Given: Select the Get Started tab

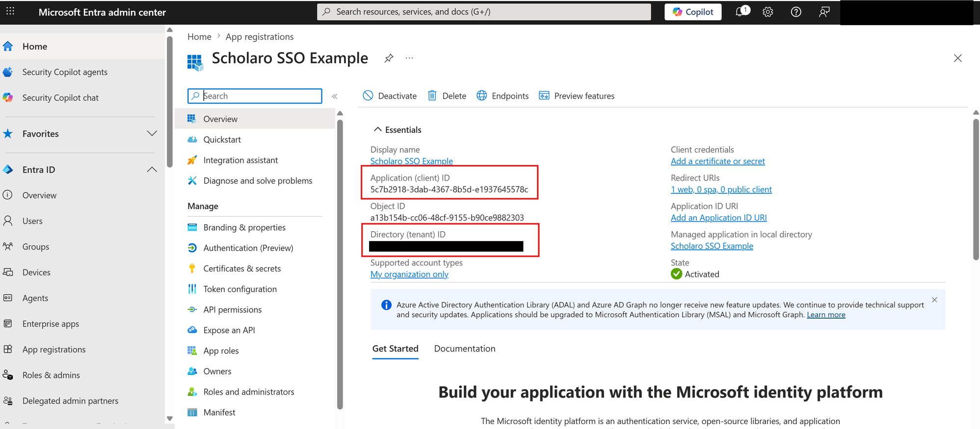Looking at the screenshot, I should tap(395, 349).
